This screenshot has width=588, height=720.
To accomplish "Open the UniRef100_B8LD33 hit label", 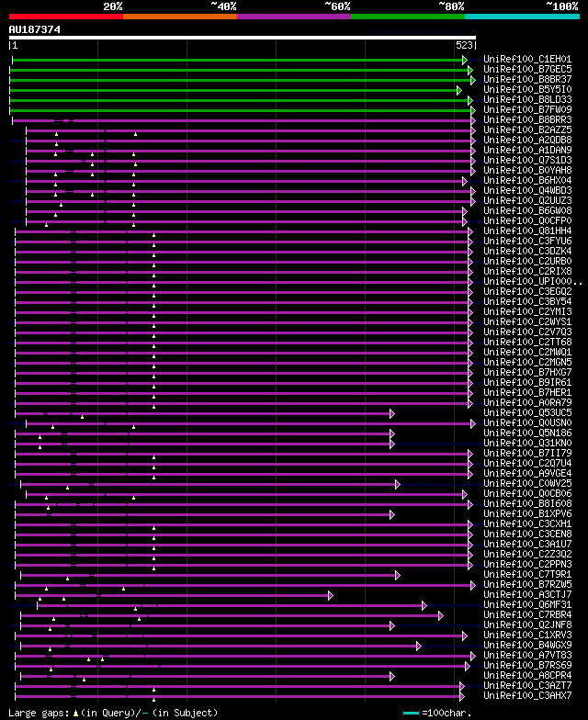I will 527,99.
